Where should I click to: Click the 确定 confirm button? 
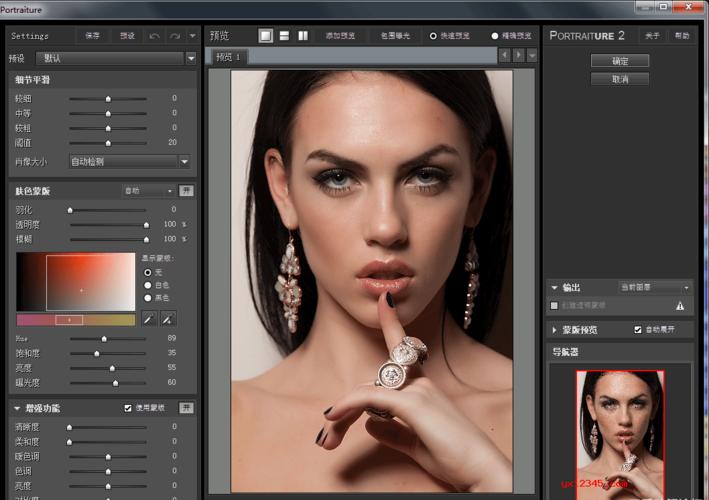point(619,61)
